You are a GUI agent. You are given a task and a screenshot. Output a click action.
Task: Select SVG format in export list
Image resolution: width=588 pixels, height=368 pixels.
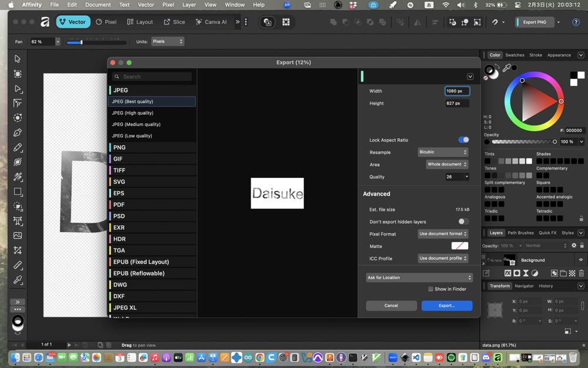coord(152,182)
